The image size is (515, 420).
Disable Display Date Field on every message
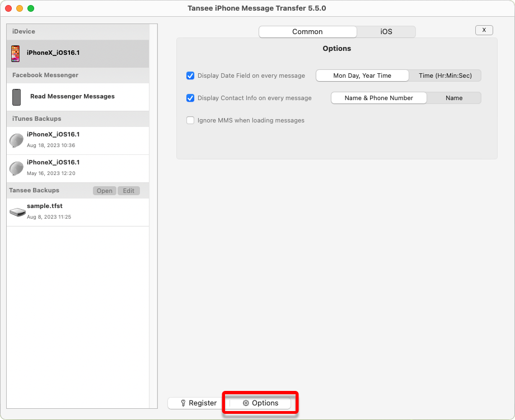(x=190, y=75)
